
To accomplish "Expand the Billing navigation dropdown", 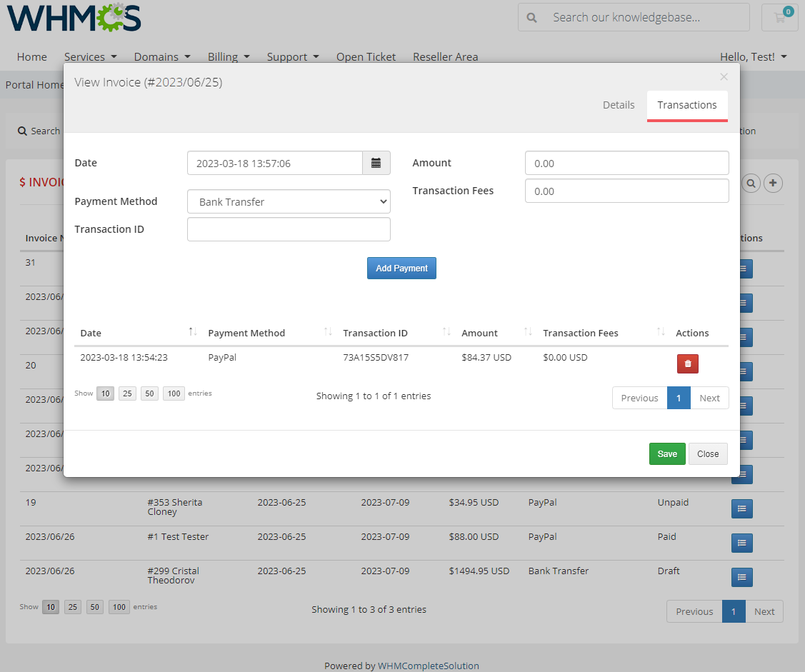I will coord(229,56).
